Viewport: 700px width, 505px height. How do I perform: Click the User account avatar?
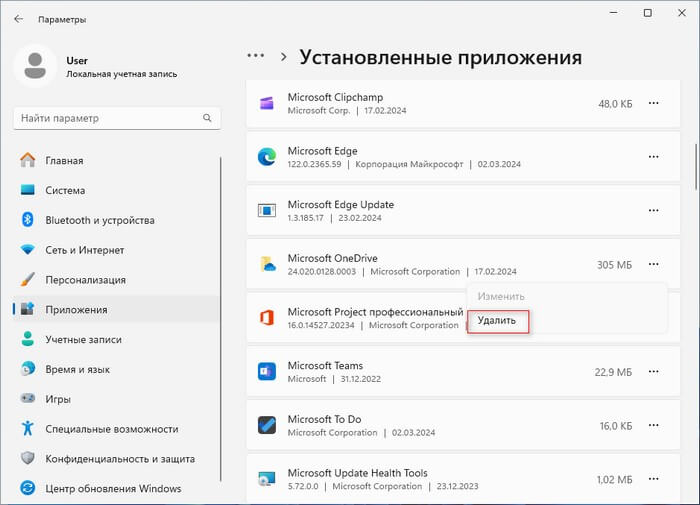pos(37,67)
